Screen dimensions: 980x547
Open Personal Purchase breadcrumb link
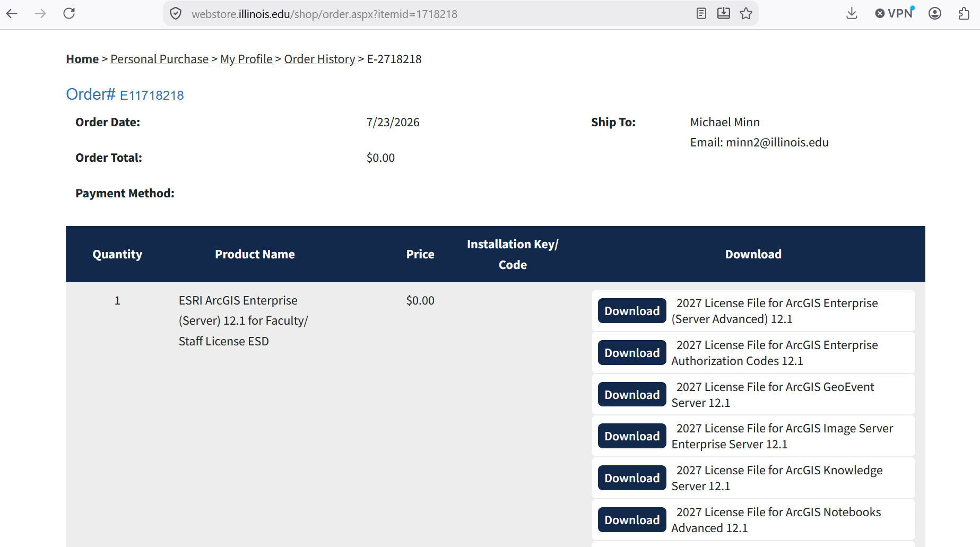coord(159,59)
